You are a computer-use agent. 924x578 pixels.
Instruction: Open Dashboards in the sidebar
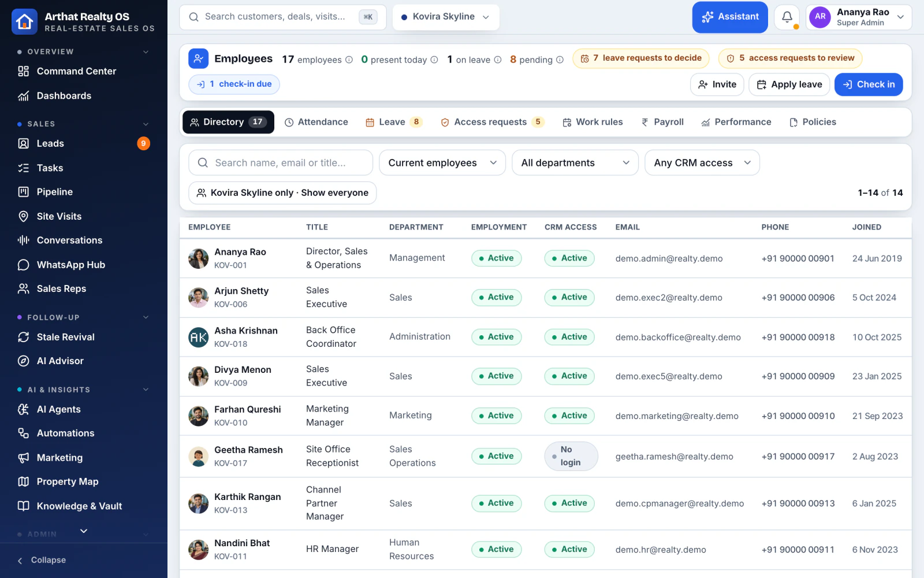pyautogui.click(x=84, y=95)
